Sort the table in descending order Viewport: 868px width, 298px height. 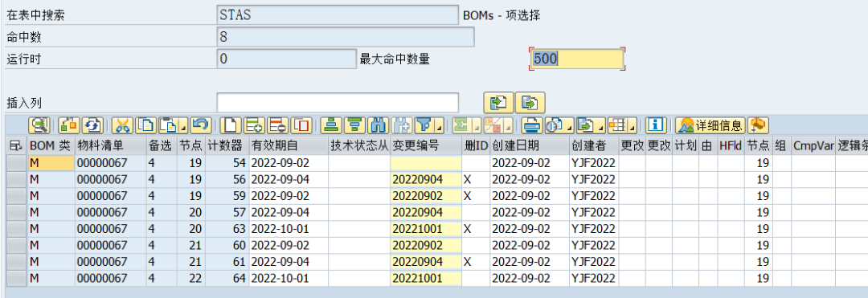click(355, 125)
